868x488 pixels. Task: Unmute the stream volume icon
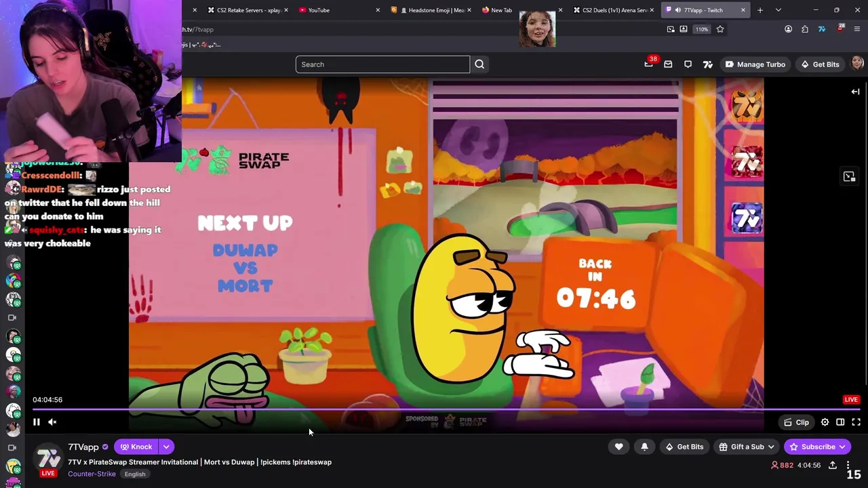(x=52, y=422)
